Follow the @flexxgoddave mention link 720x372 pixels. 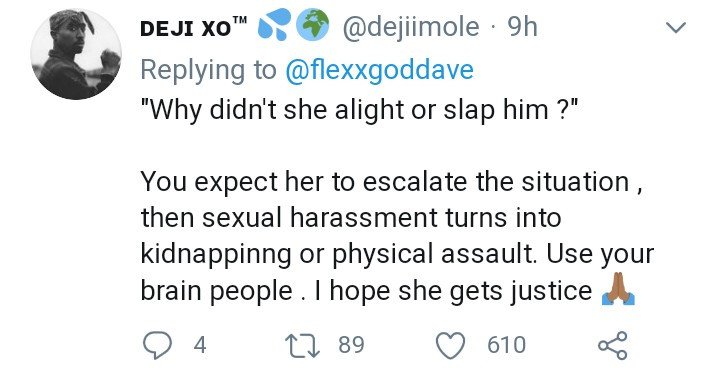tap(379, 69)
